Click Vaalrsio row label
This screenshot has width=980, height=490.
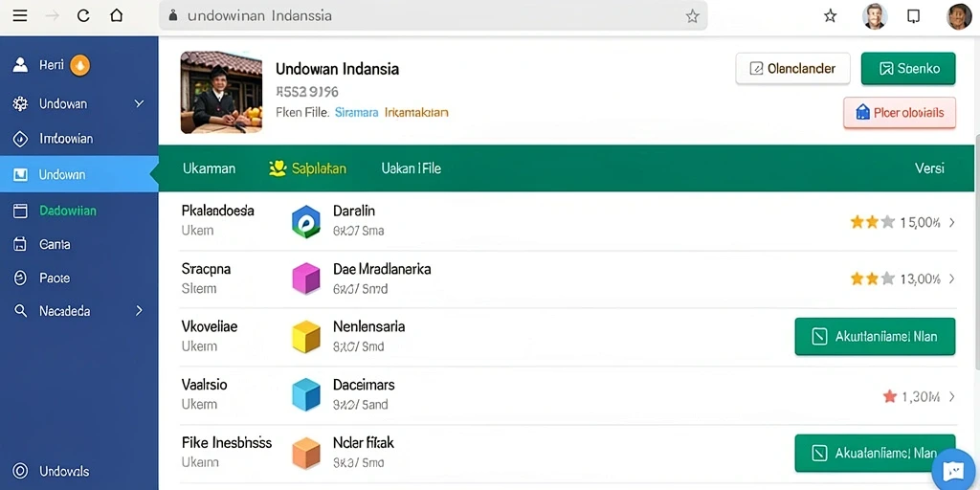205,385
